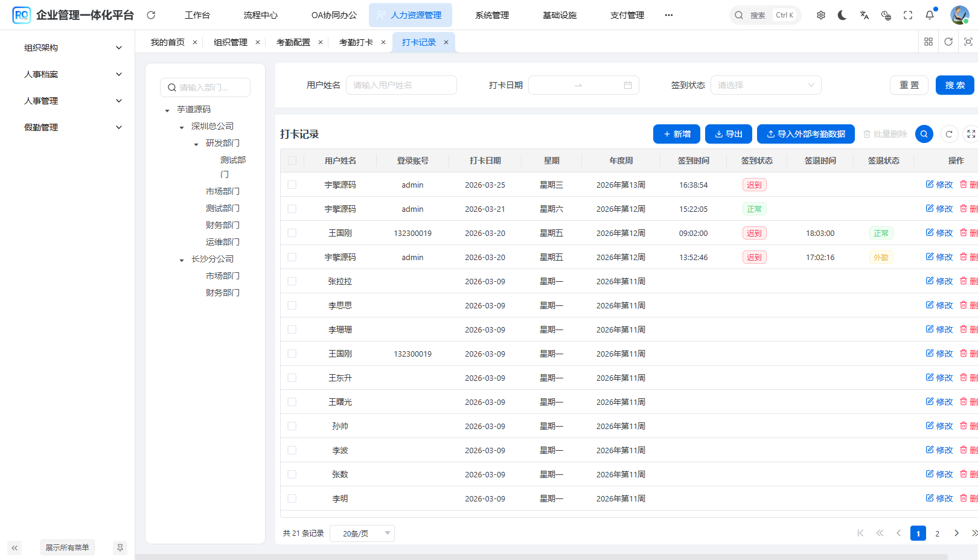Open the 系统管理 menu in top bar
This screenshot has width=978, height=560.
click(491, 14)
